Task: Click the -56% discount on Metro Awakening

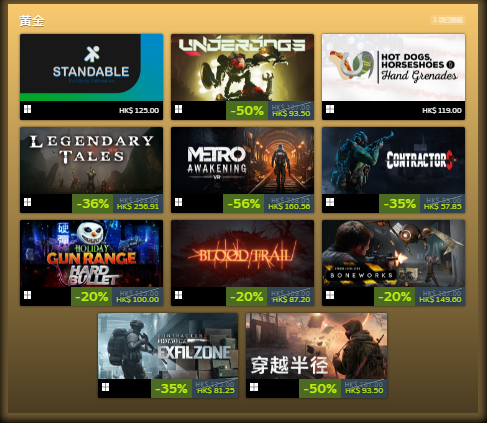Action: click(244, 204)
